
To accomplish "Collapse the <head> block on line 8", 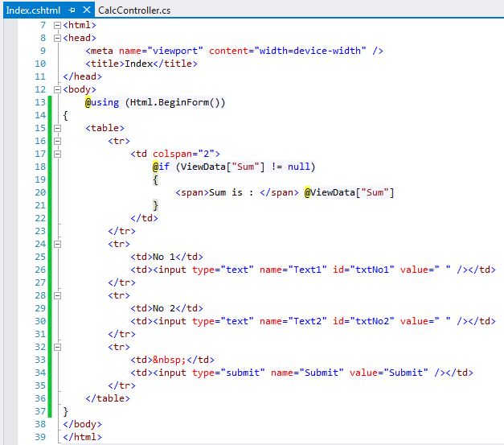I will (57, 38).
